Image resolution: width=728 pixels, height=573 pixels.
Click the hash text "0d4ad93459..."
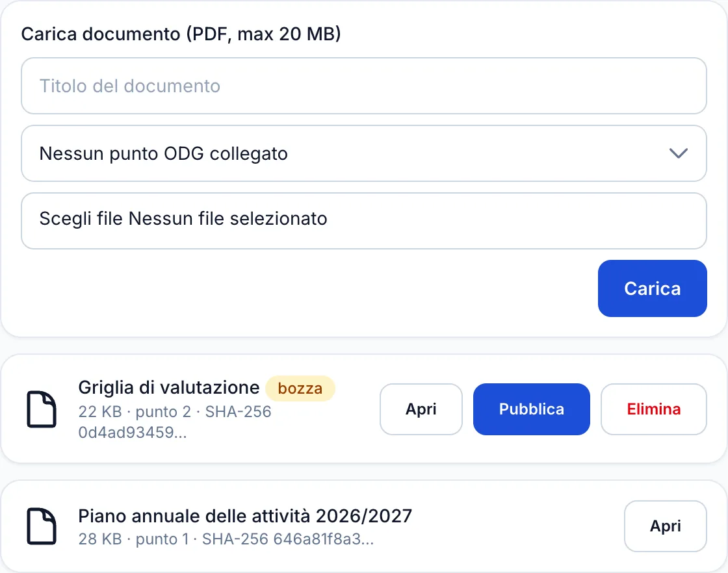[133, 433]
